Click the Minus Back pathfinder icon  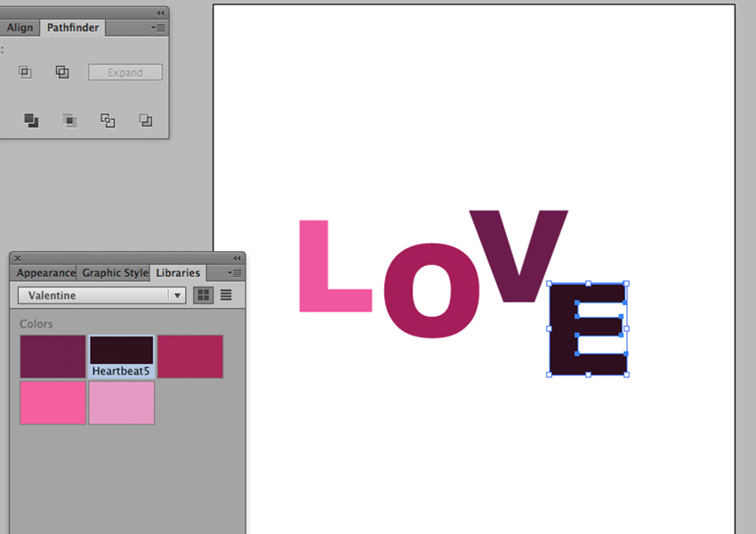click(x=146, y=120)
